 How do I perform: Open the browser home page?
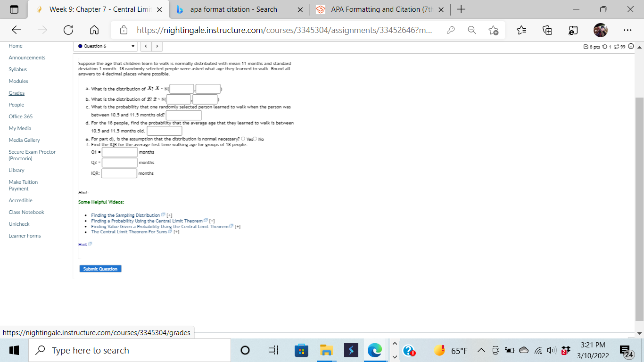[94, 31]
